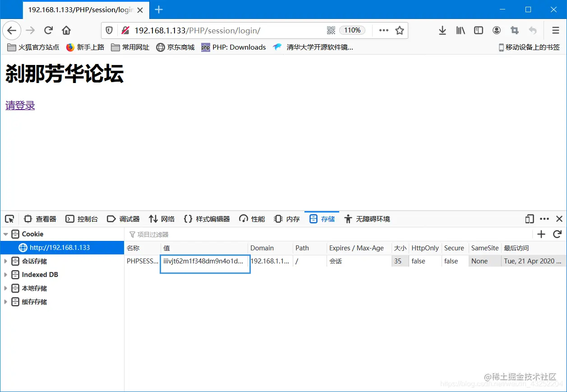
Task: Collapse the Cookie tree node
Action: (6, 234)
